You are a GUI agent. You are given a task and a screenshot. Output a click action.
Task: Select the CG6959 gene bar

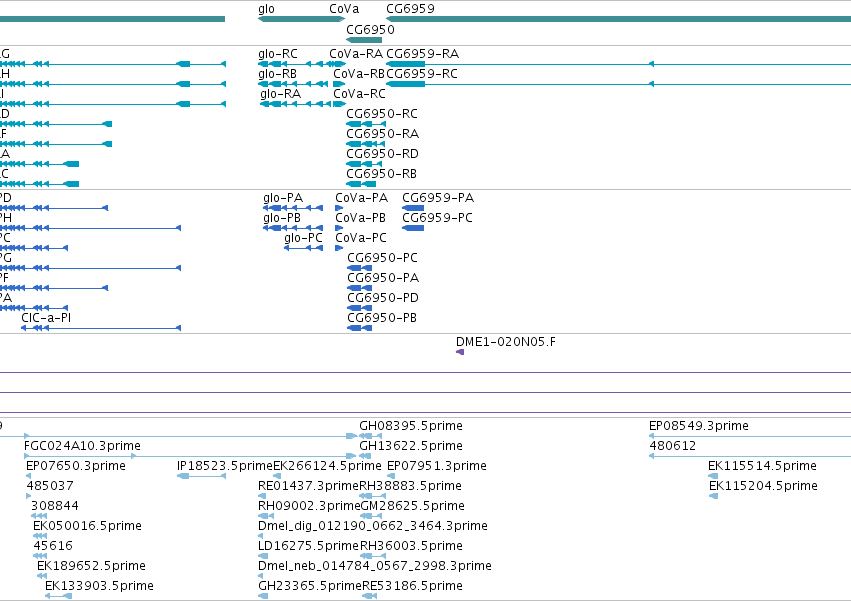tap(618, 19)
